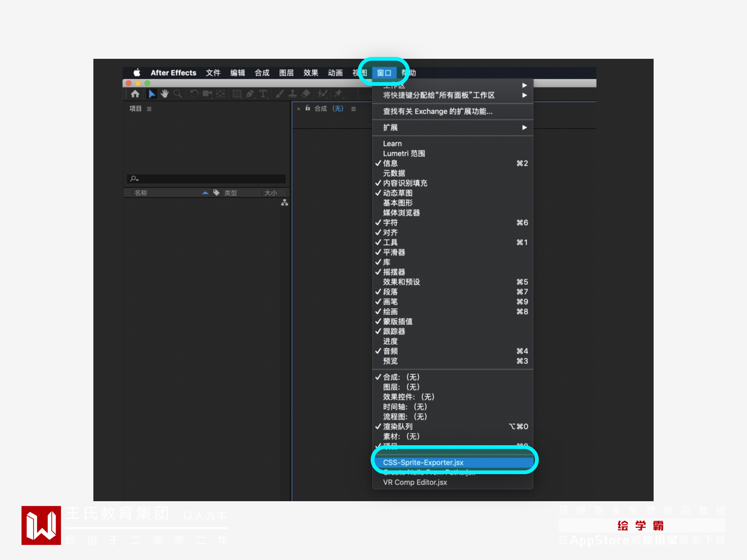Expand the 扩展 submenu

point(453,127)
